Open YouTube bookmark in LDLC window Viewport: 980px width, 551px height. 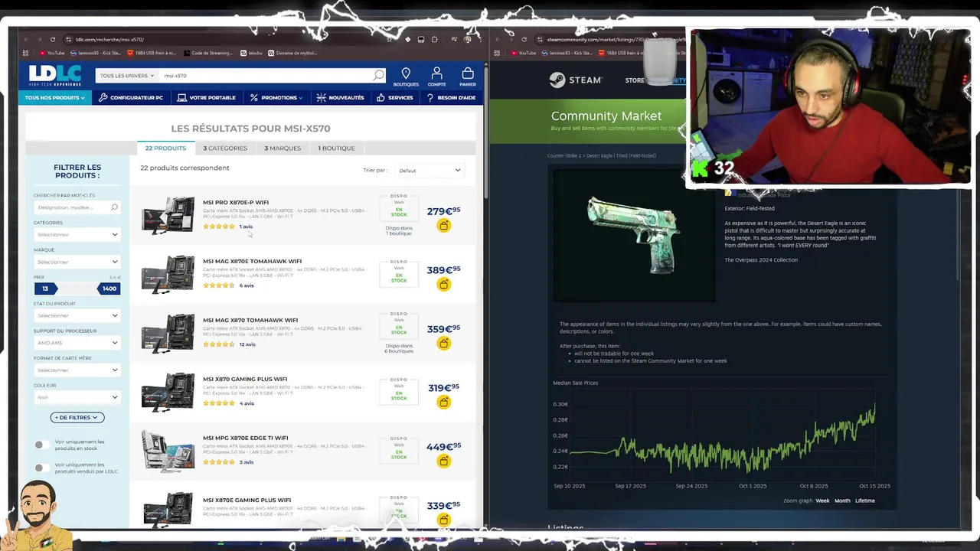[52, 53]
